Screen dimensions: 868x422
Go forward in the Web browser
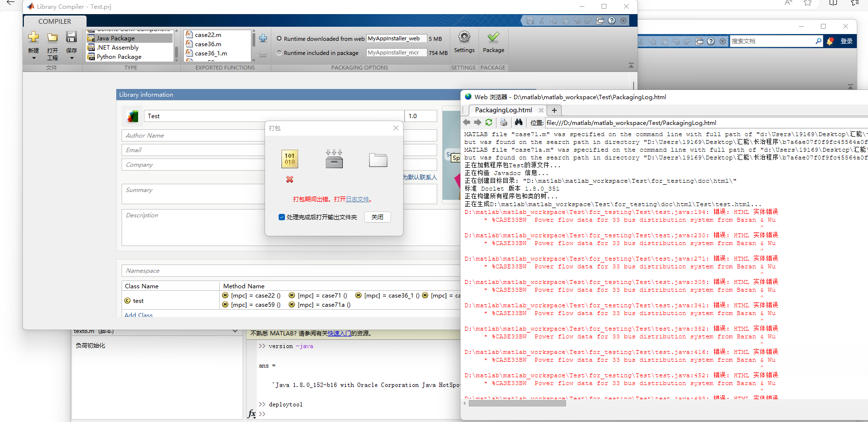(x=478, y=123)
